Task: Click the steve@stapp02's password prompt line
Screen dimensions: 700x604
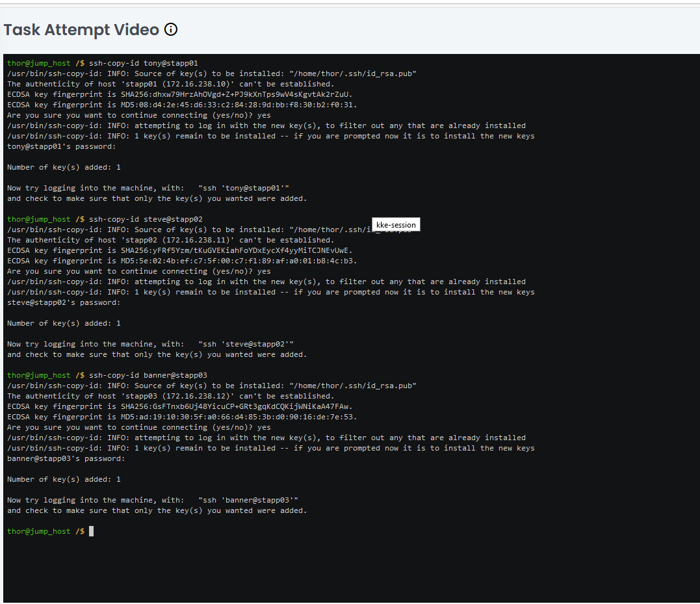Action: pyautogui.click(x=64, y=302)
